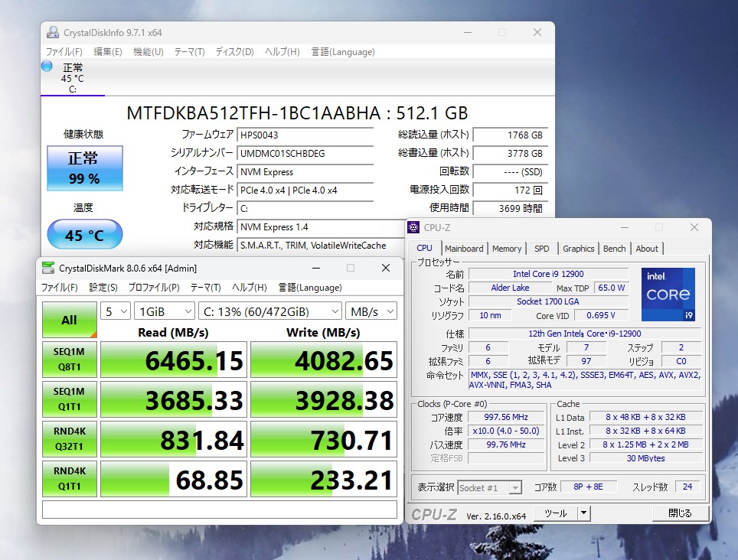Click the 総読込量 value 1768 GB
The width and height of the screenshot is (738, 560).
click(510, 135)
